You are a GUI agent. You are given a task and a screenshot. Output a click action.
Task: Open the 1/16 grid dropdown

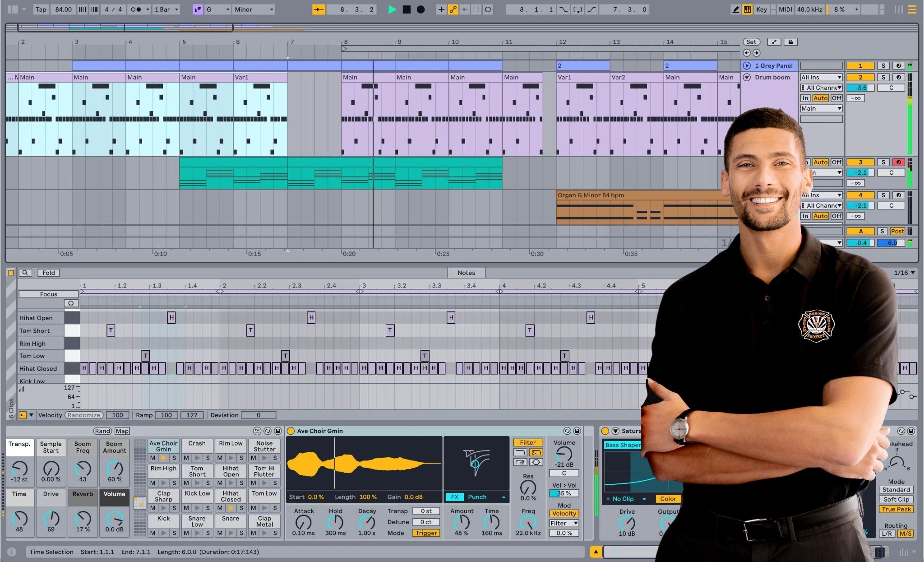tap(905, 273)
